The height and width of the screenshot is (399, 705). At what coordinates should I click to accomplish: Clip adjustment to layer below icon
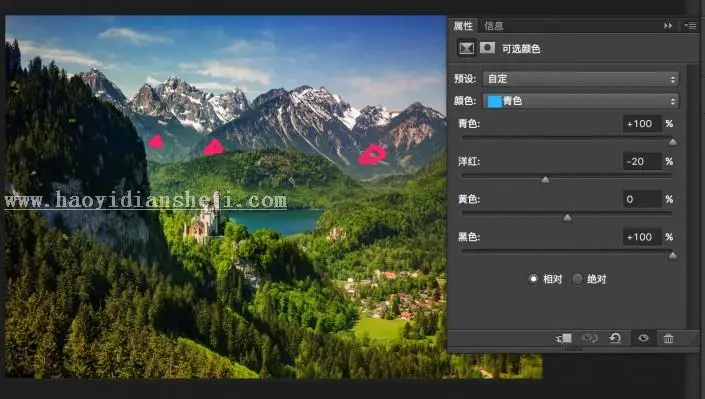point(564,338)
